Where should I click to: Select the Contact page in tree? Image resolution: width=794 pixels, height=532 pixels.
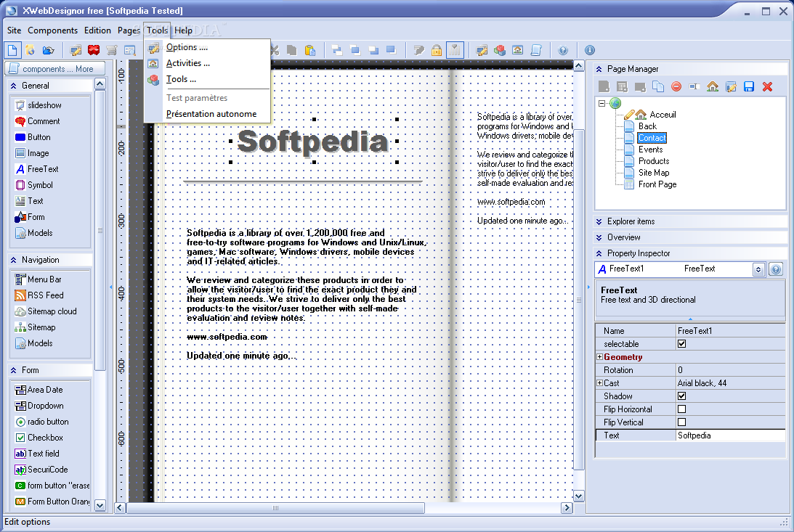click(x=652, y=138)
